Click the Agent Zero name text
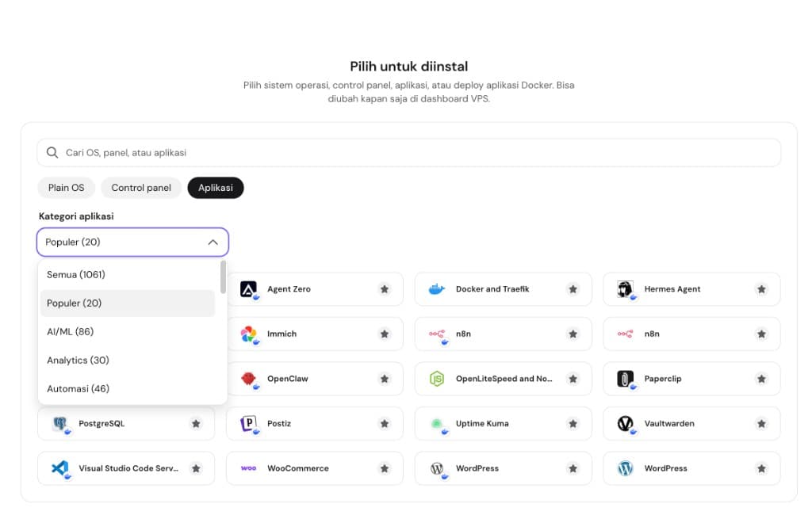Image resolution: width=812 pixels, height=519 pixels. point(289,289)
